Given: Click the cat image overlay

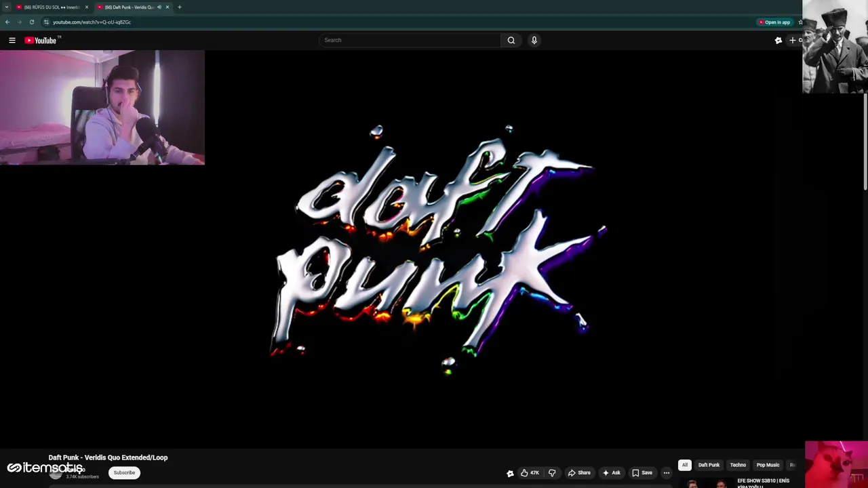Looking at the screenshot, I should coord(836,464).
